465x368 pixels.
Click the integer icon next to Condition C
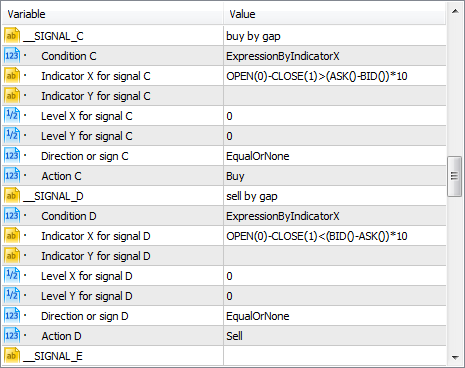[x=12, y=56]
